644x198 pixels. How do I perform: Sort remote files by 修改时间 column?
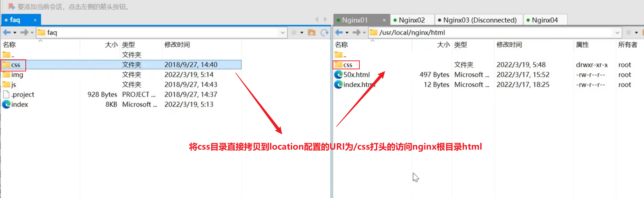509,45
